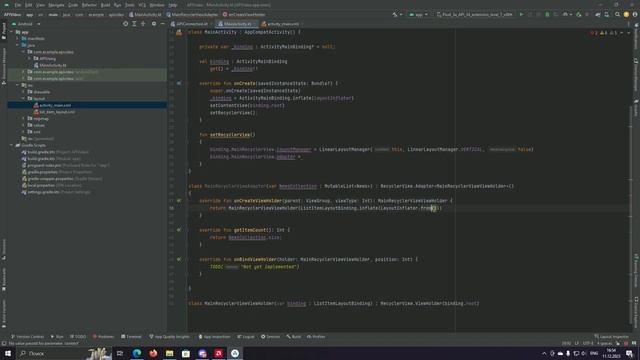Open the File menu

[x=18, y=5]
